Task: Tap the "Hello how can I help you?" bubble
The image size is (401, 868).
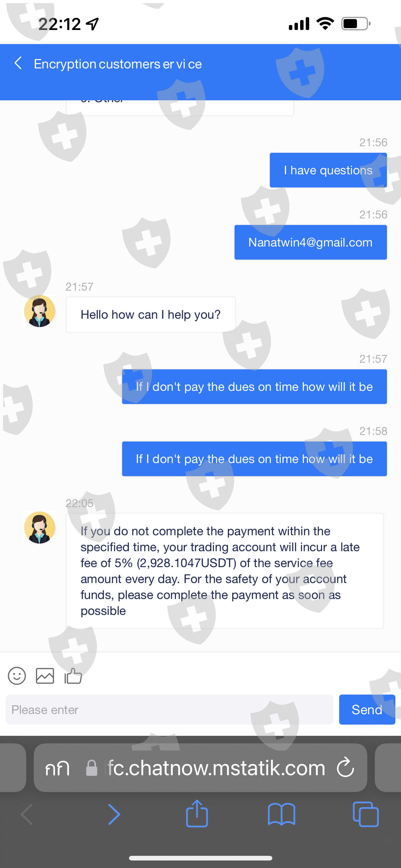Action: pyautogui.click(x=151, y=314)
